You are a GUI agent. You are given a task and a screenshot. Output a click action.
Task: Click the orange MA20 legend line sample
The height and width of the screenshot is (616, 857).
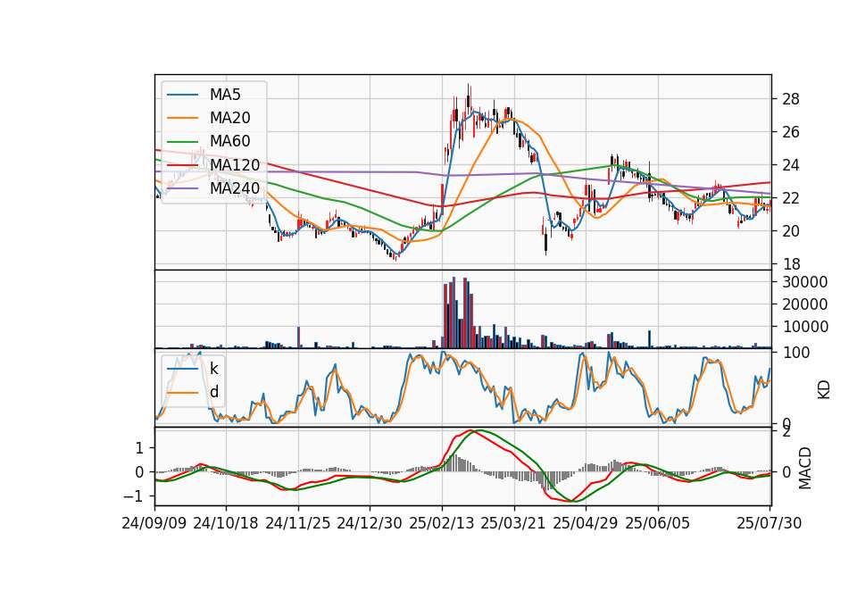pos(182,119)
